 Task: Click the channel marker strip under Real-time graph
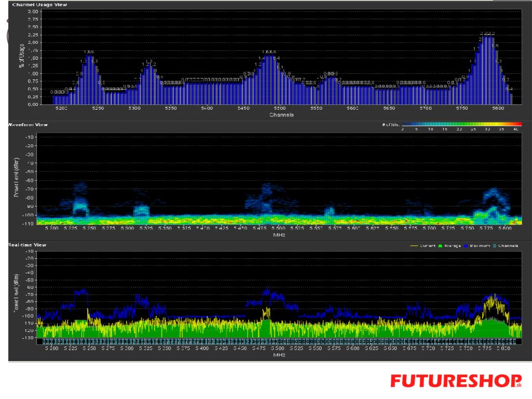pyautogui.click(x=279, y=341)
